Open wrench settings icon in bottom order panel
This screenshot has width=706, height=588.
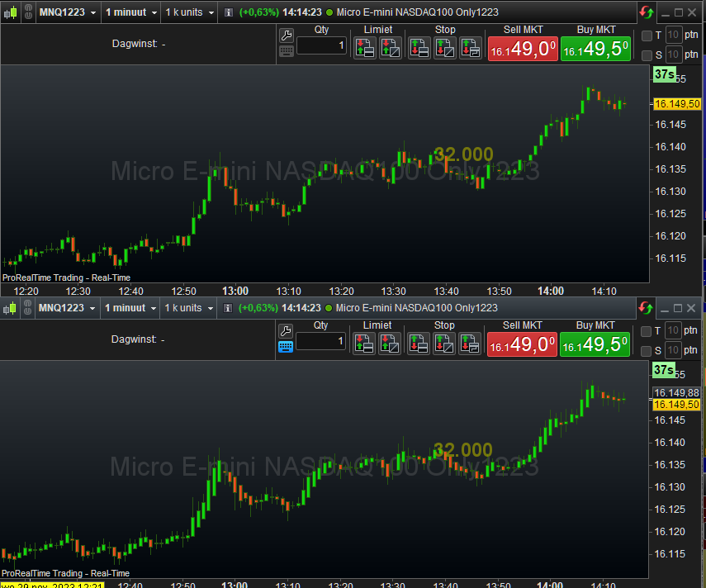point(286,330)
